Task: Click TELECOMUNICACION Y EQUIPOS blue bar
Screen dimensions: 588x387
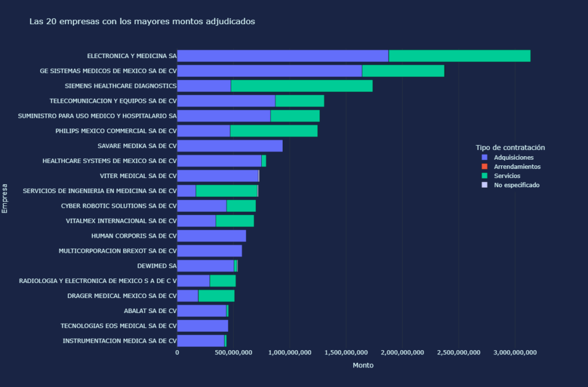Action: click(x=226, y=101)
